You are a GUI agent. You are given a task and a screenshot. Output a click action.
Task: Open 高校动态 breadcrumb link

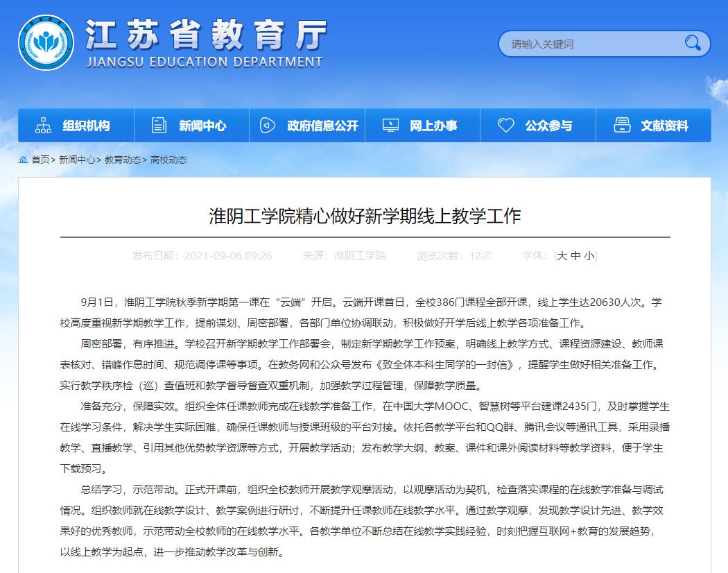point(168,160)
